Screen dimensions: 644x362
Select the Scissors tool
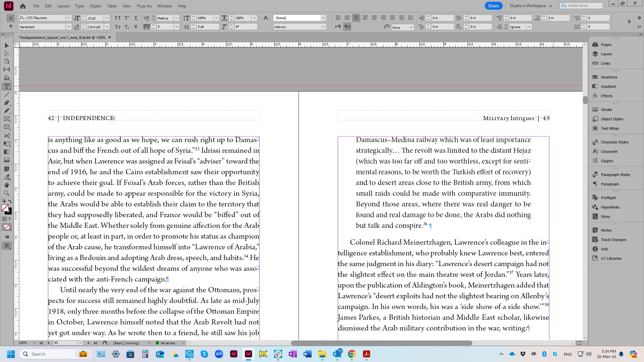(7, 136)
